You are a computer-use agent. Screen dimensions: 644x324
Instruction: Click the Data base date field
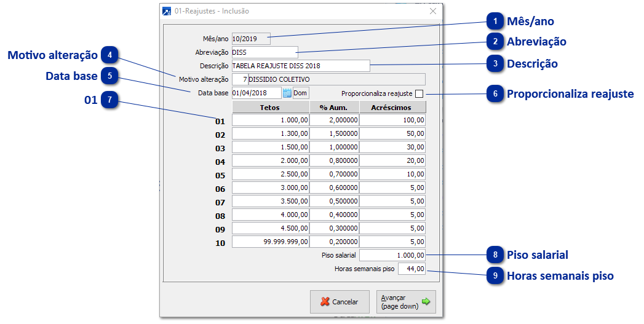[x=256, y=93]
